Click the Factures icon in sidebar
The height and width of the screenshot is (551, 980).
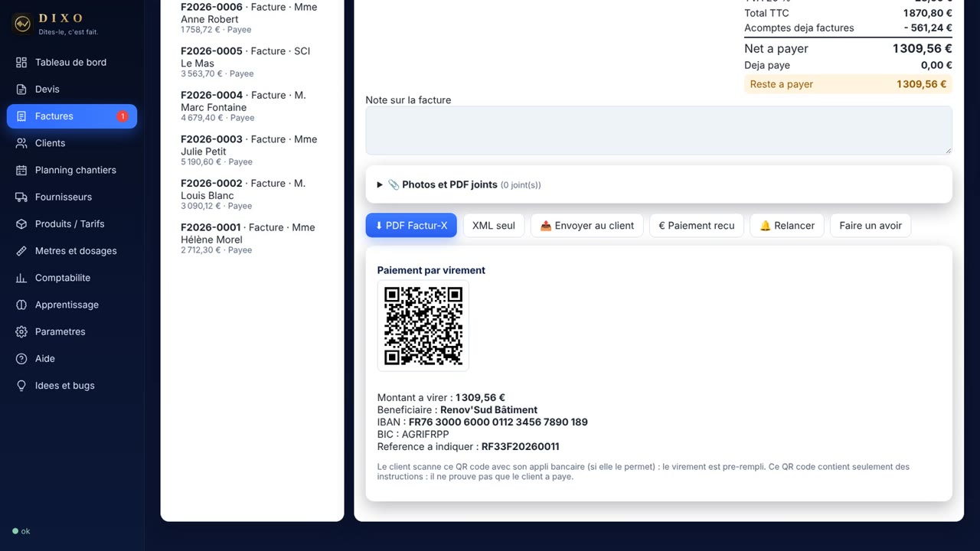pos(21,116)
